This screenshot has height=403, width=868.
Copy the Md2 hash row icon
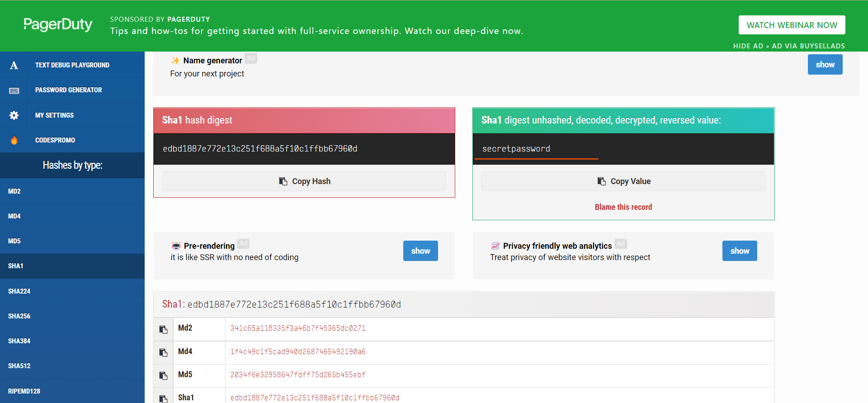pos(163,329)
